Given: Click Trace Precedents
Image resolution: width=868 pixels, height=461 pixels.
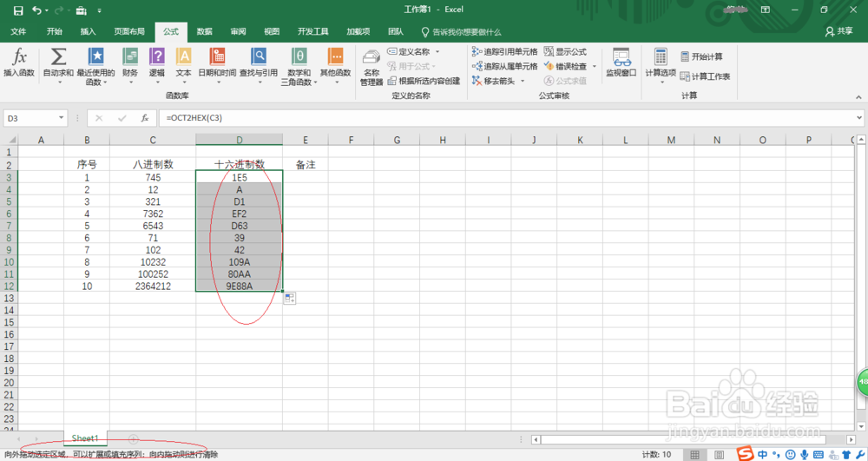Looking at the screenshot, I should [x=505, y=51].
